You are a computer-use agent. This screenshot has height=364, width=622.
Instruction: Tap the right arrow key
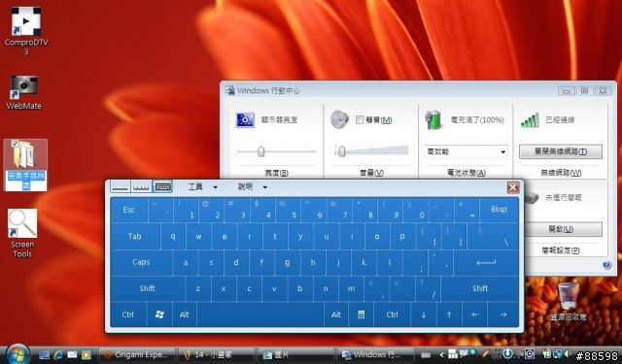503,314
